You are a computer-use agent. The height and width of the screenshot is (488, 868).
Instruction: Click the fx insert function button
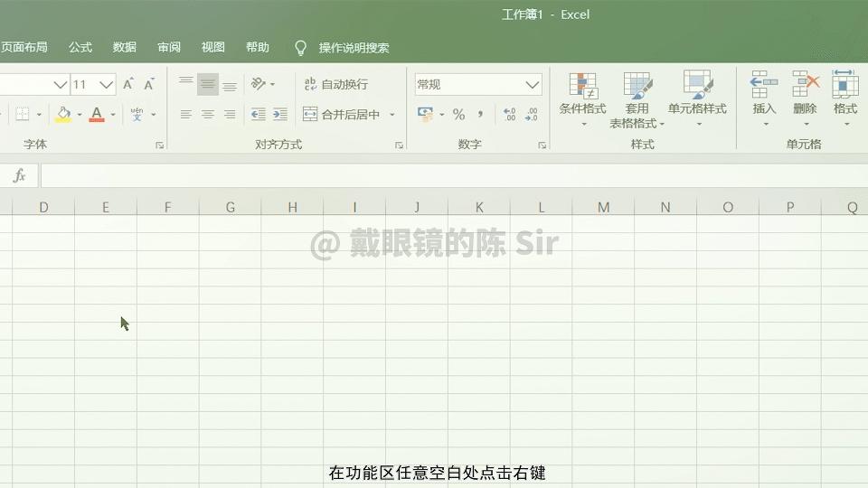tap(19, 175)
